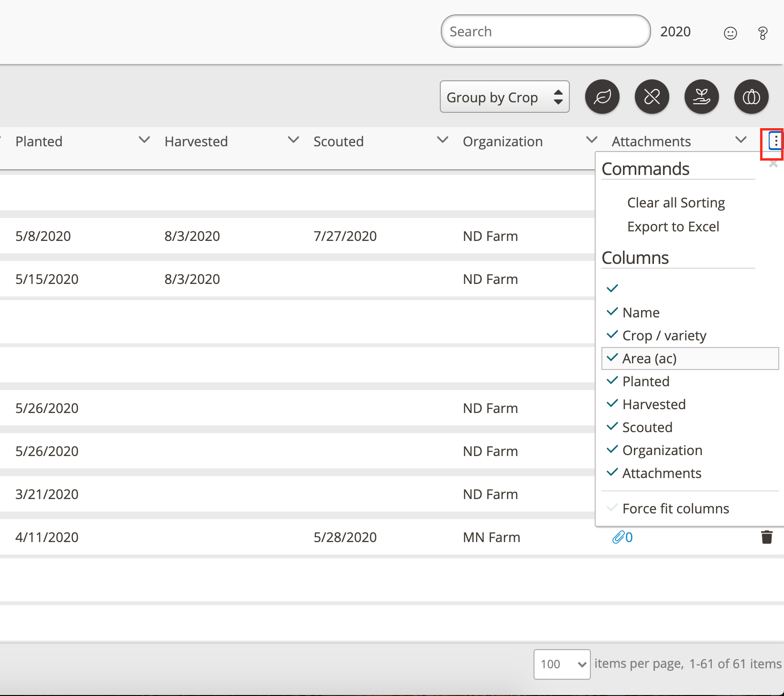Open the paperclip attachment link showing 0
784x696 pixels.
(x=622, y=537)
